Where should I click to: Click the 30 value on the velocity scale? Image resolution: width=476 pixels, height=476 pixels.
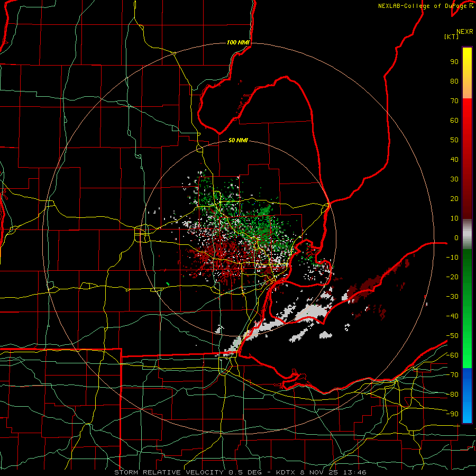pos(454,179)
